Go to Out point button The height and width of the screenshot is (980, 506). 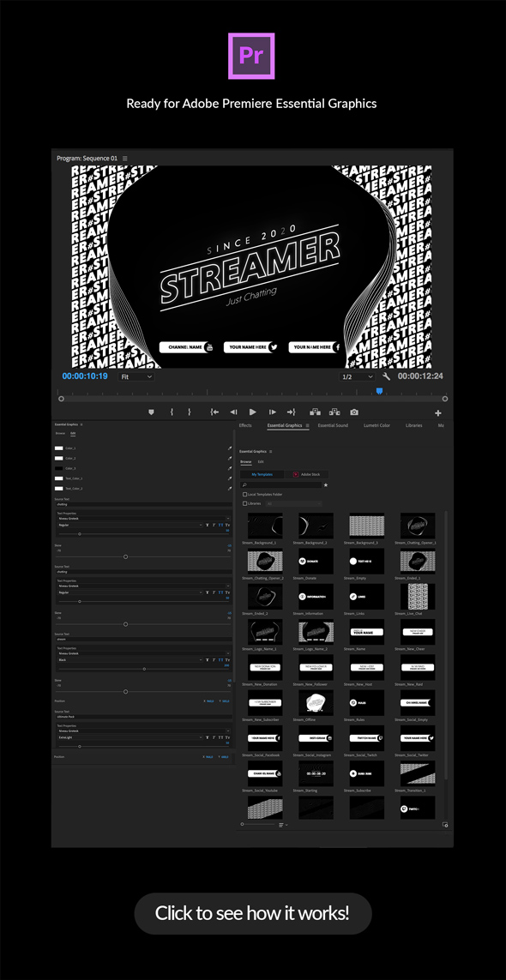pyautogui.click(x=291, y=412)
